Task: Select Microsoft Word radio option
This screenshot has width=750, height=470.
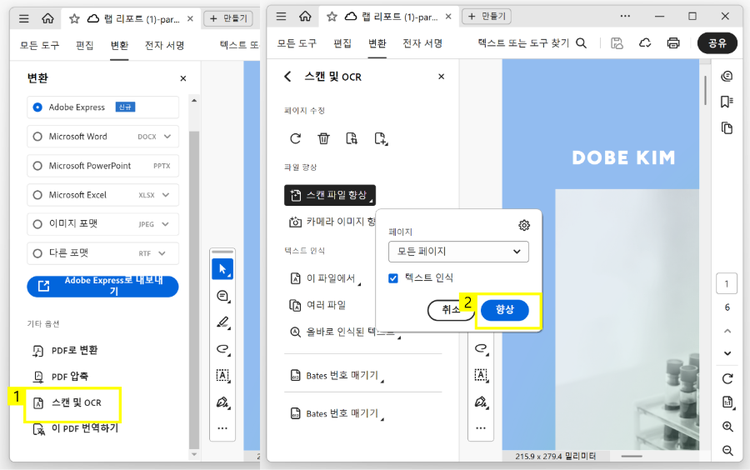Action: (x=37, y=136)
